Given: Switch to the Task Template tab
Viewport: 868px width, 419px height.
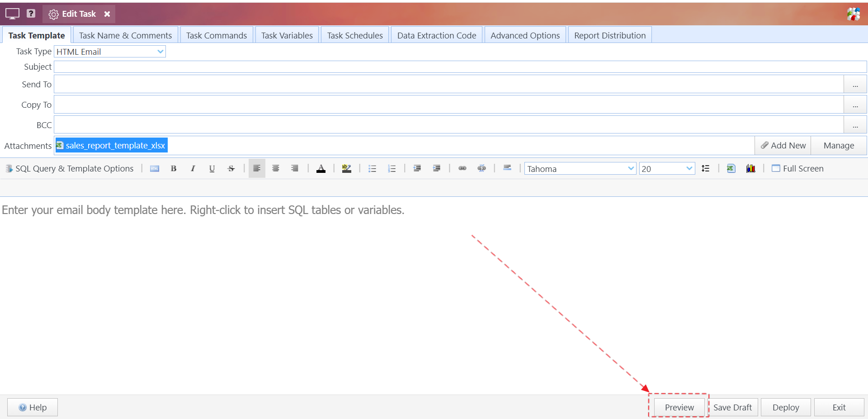Looking at the screenshot, I should click(37, 35).
